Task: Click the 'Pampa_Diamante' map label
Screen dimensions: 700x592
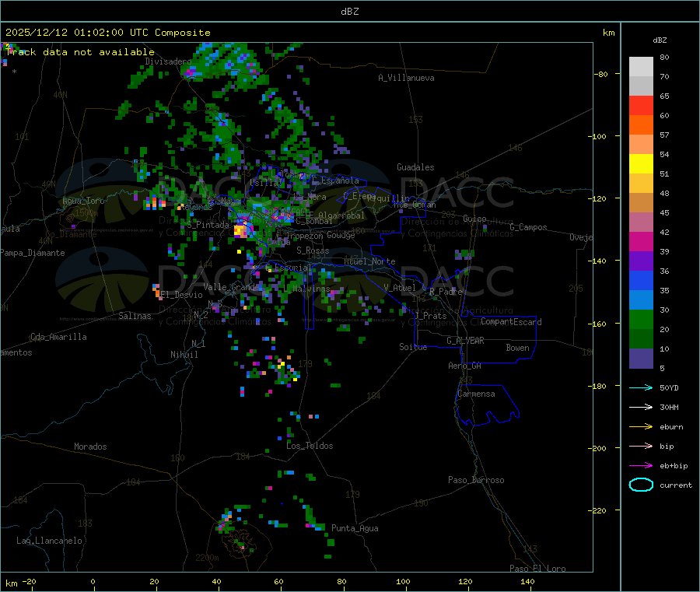Action: click(x=32, y=253)
